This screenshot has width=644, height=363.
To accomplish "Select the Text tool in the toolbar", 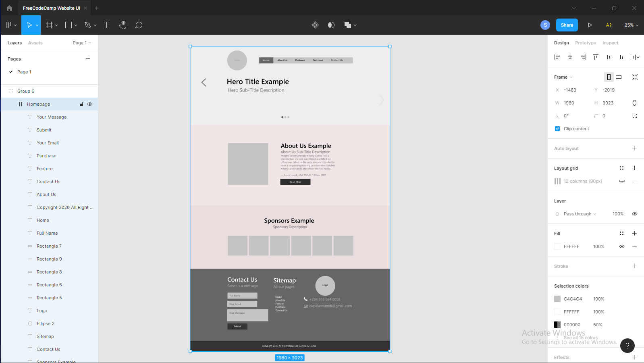I will tap(106, 25).
